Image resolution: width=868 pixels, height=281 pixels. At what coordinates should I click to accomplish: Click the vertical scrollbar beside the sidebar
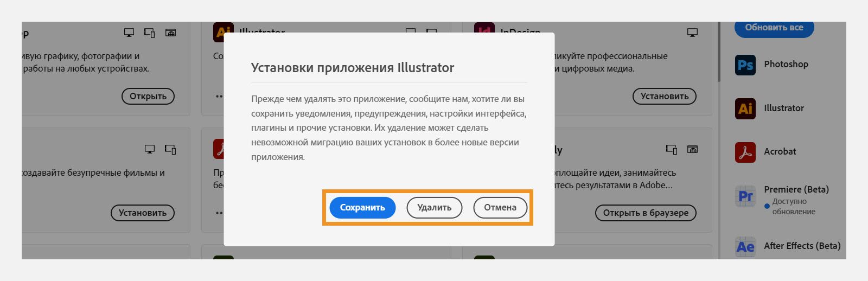[x=719, y=52]
